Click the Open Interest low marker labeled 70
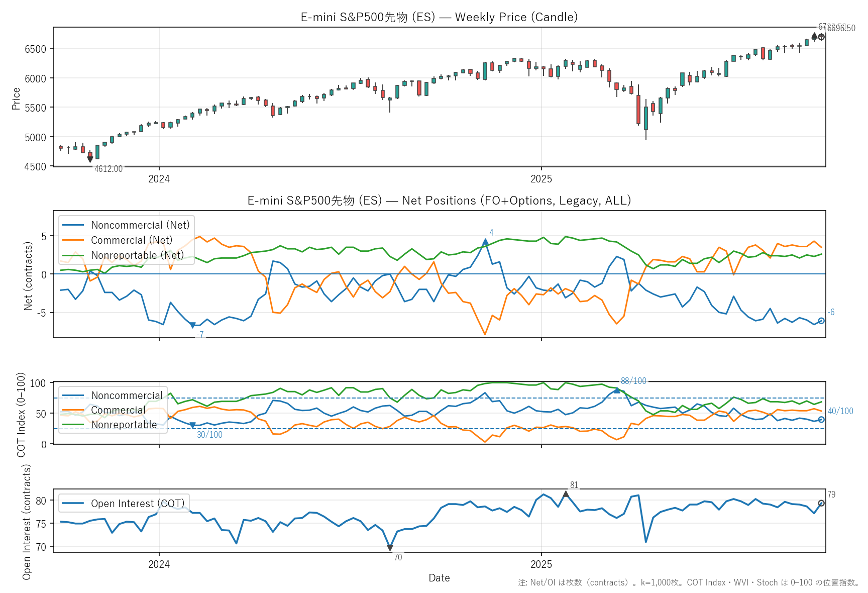Viewport: 868px width, 593px height. 390,548
